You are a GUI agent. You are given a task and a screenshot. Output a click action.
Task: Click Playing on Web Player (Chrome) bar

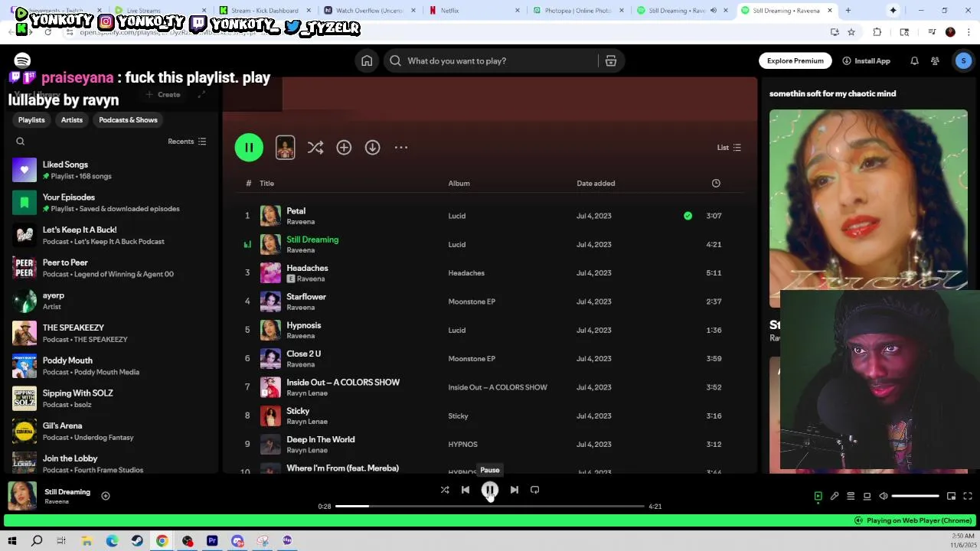coord(490,520)
